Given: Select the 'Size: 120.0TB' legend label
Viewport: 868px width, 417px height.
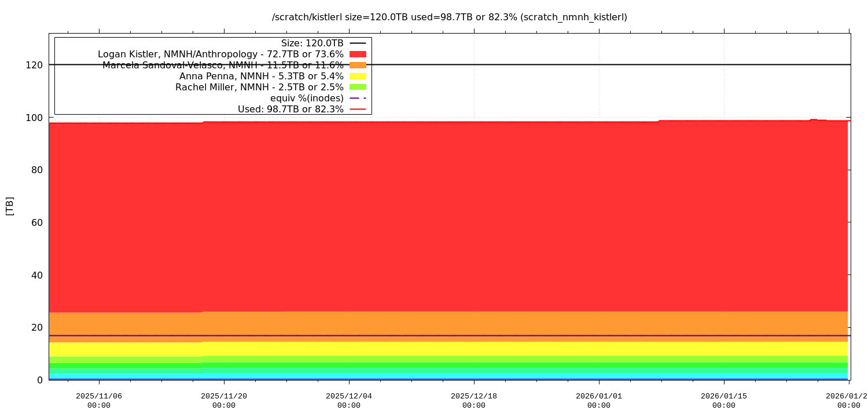Looking at the screenshot, I should pyautogui.click(x=312, y=43).
